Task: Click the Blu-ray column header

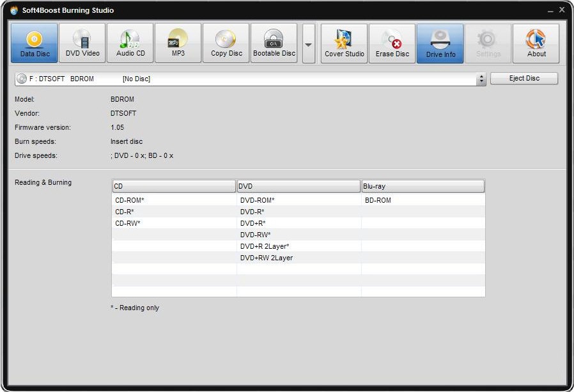Action: click(x=423, y=186)
